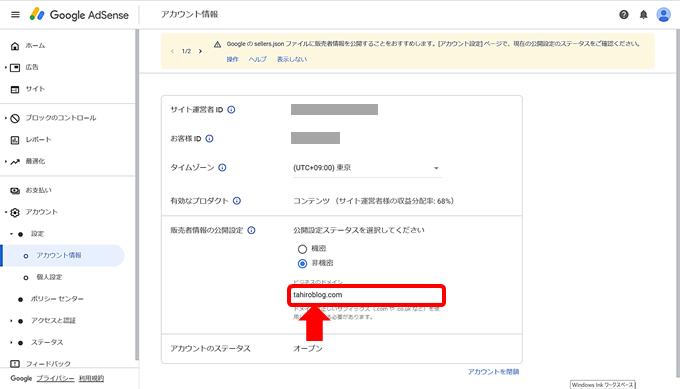
Task: Click info icon beside タイムゾーン
Action: [222, 167]
